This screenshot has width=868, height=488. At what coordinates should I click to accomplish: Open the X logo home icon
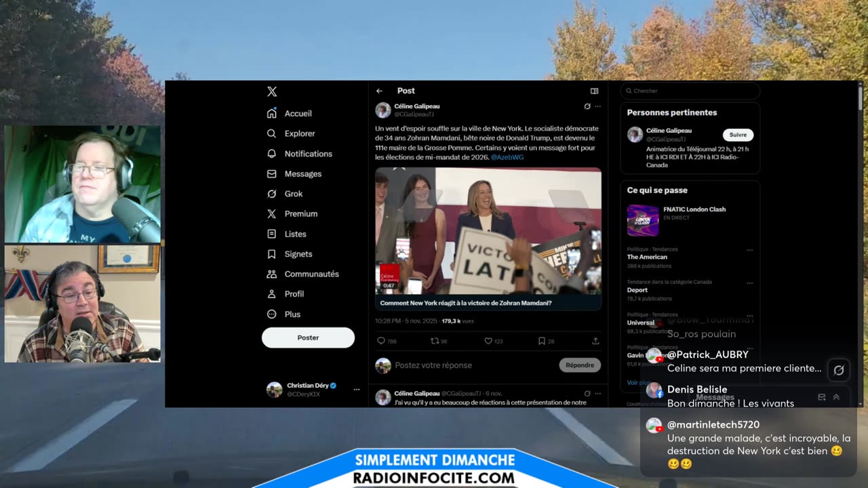(x=272, y=91)
